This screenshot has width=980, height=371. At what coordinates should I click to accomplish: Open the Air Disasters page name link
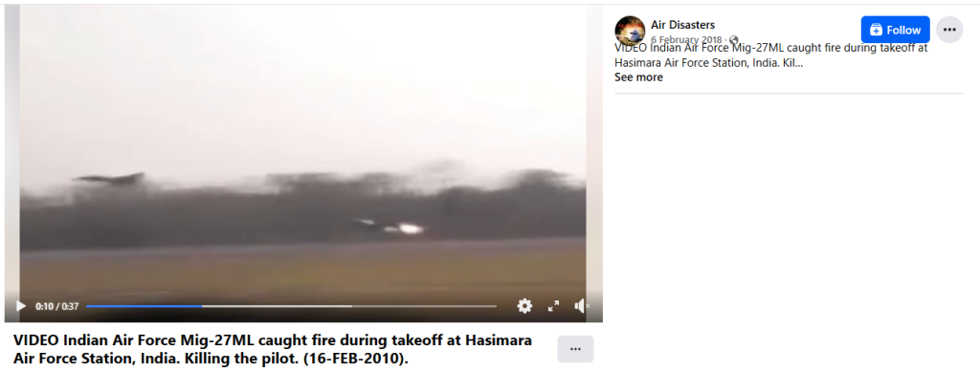[x=682, y=25]
